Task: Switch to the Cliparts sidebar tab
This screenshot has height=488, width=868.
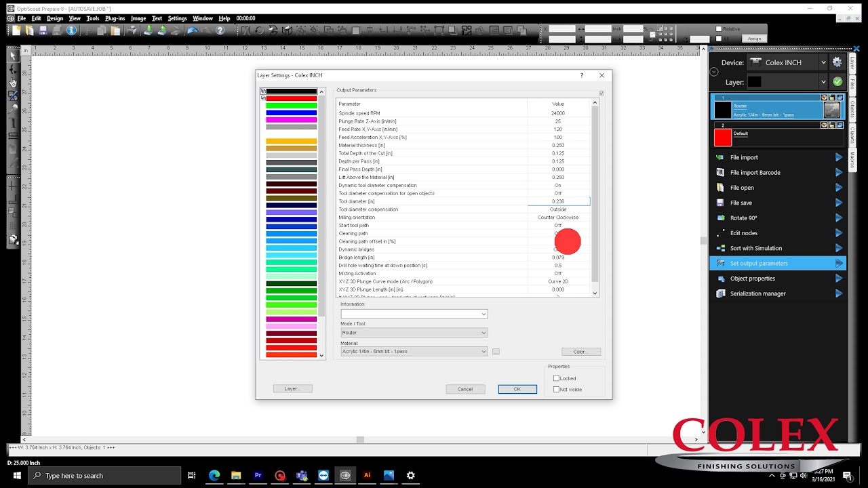Action: pyautogui.click(x=852, y=135)
